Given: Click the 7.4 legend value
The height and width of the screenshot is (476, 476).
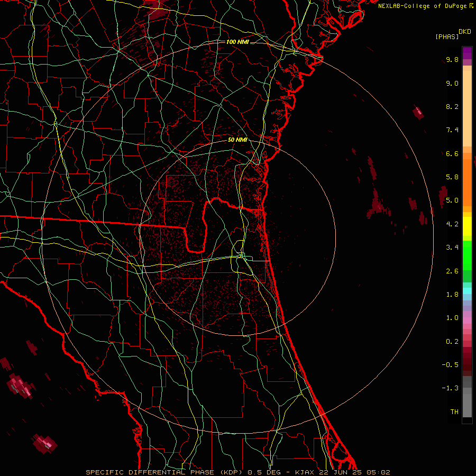Looking at the screenshot, I should 452,130.
